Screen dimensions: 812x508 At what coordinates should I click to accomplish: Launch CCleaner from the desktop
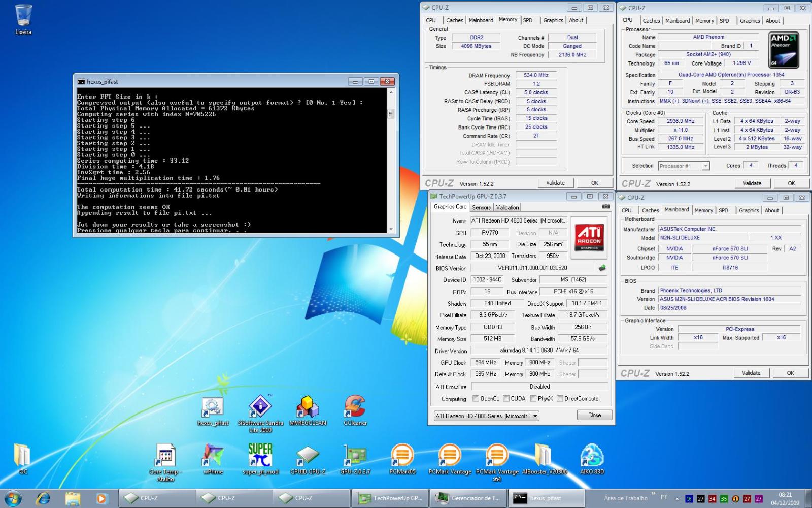click(355, 411)
